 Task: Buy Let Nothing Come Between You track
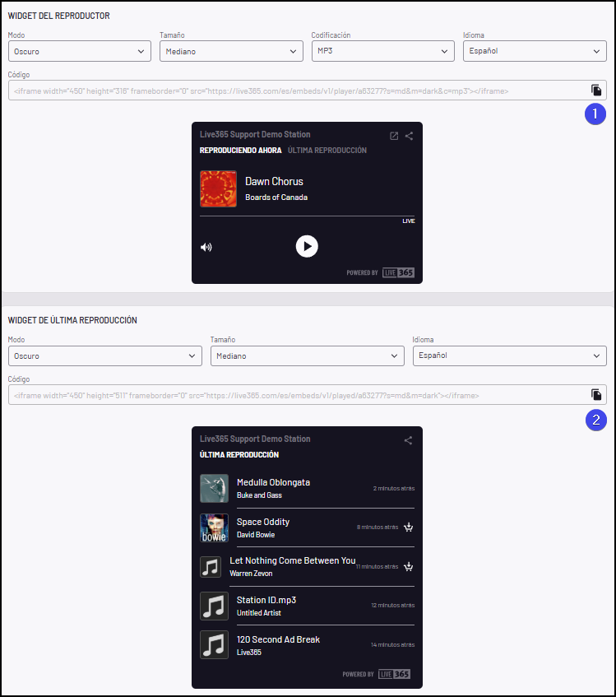(409, 567)
